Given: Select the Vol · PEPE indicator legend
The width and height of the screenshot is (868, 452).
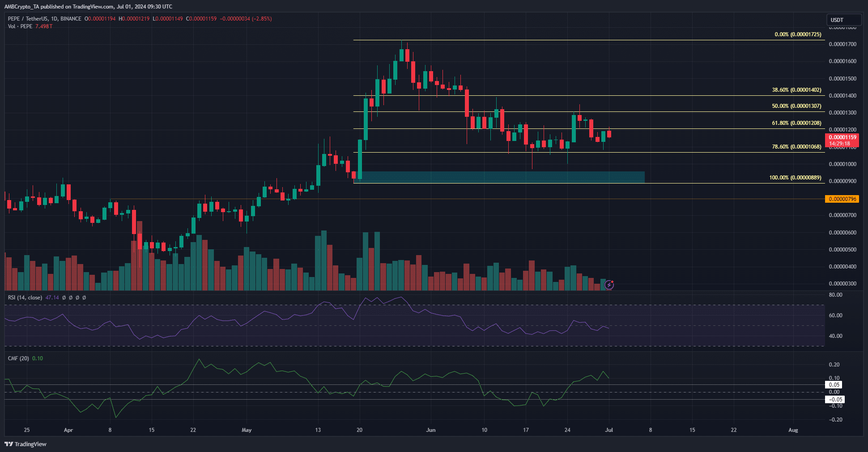Looking at the screenshot, I should 20,26.
